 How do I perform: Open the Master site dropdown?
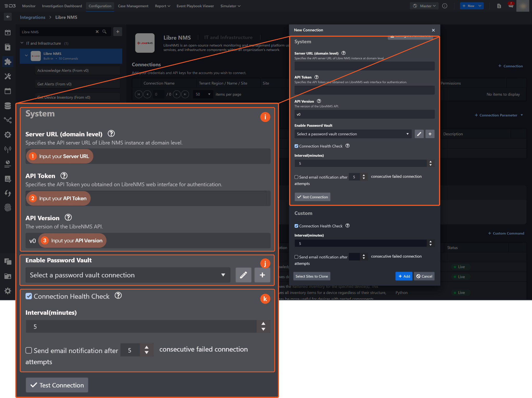pyautogui.click(x=424, y=6)
